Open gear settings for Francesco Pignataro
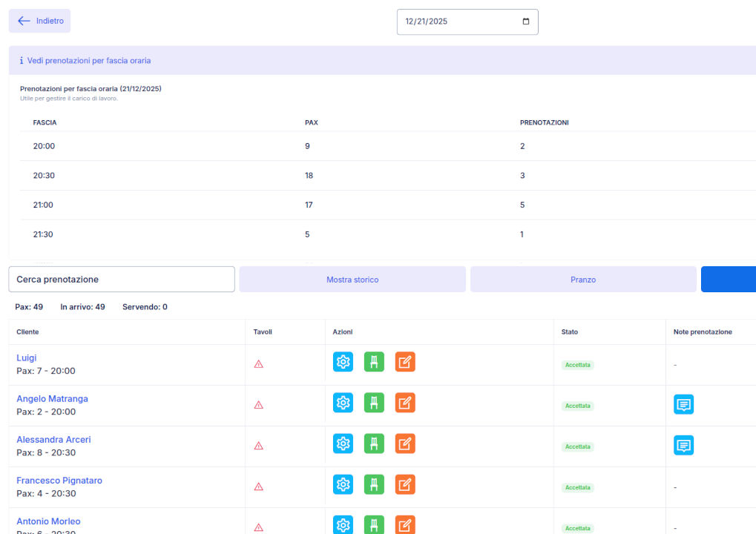756x534 pixels. 343,484
